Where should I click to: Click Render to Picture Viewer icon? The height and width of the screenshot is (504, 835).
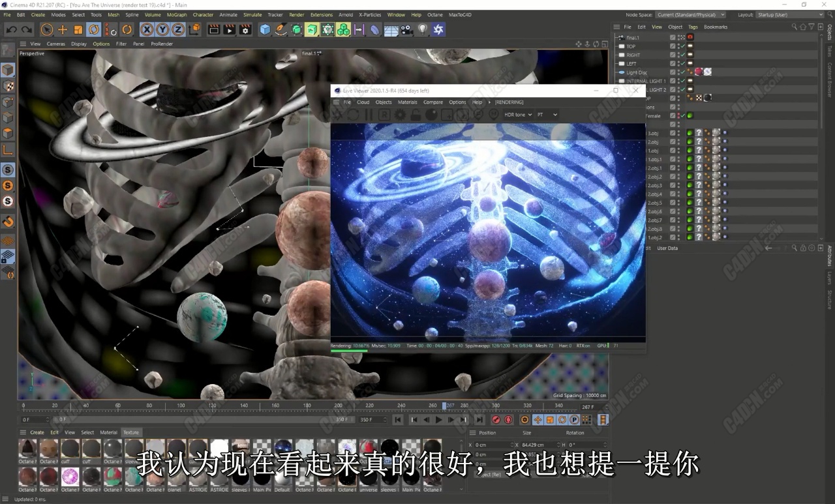[x=229, y=29]
